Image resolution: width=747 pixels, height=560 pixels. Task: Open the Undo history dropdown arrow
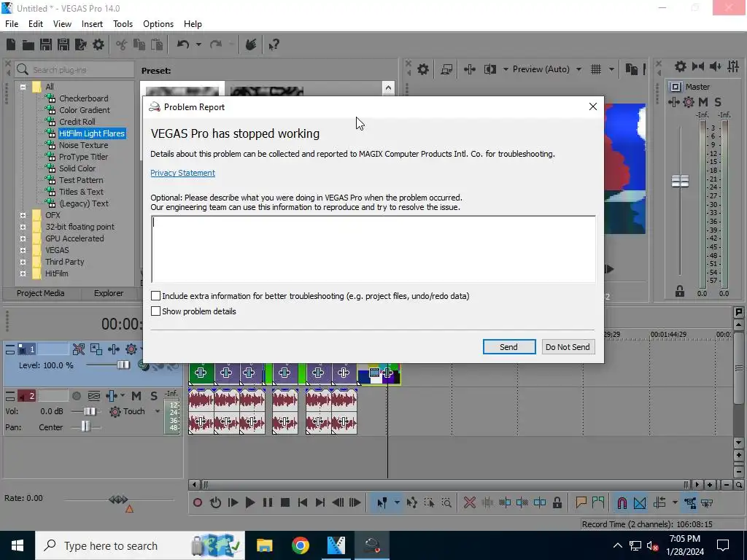[198, 44]
